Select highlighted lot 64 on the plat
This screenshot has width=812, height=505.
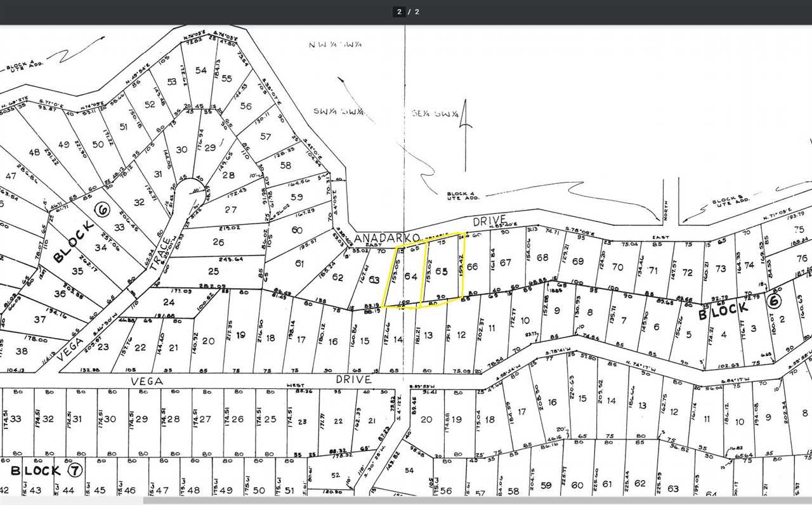[x=411, y=277]
